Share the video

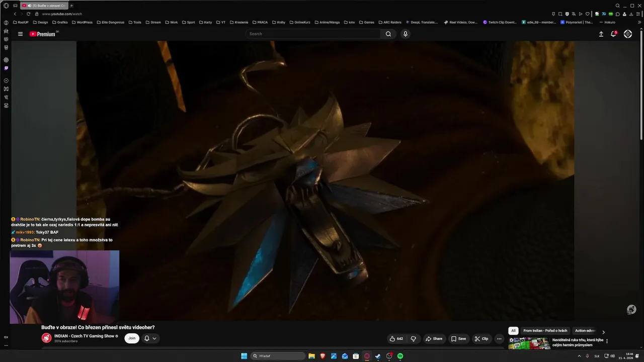[434, 338]
